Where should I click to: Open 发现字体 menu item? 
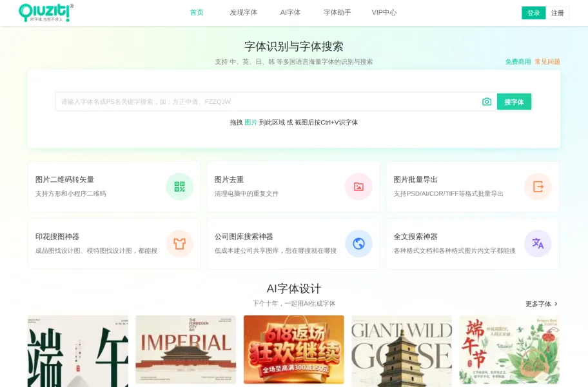pos(243,12)
